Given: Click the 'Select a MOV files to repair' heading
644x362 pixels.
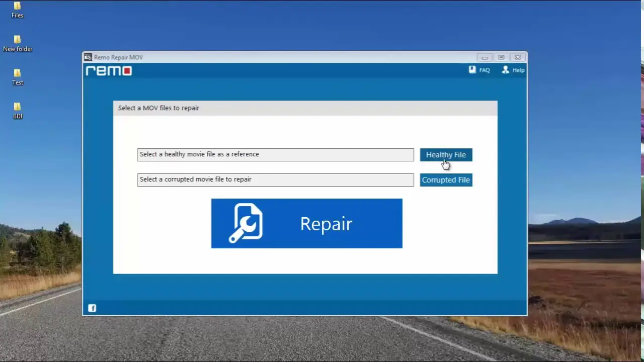Looking at the screenshot, I should point(158,108).
